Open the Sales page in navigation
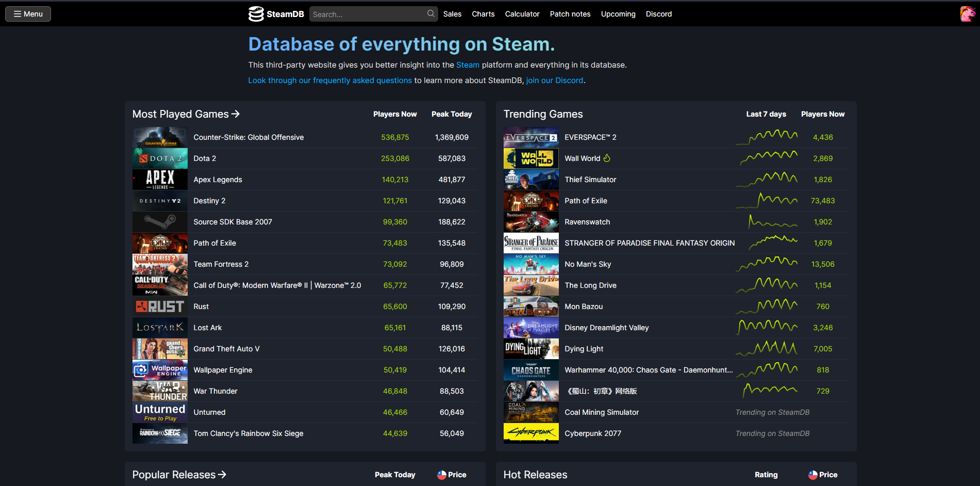 coord(452,14)
